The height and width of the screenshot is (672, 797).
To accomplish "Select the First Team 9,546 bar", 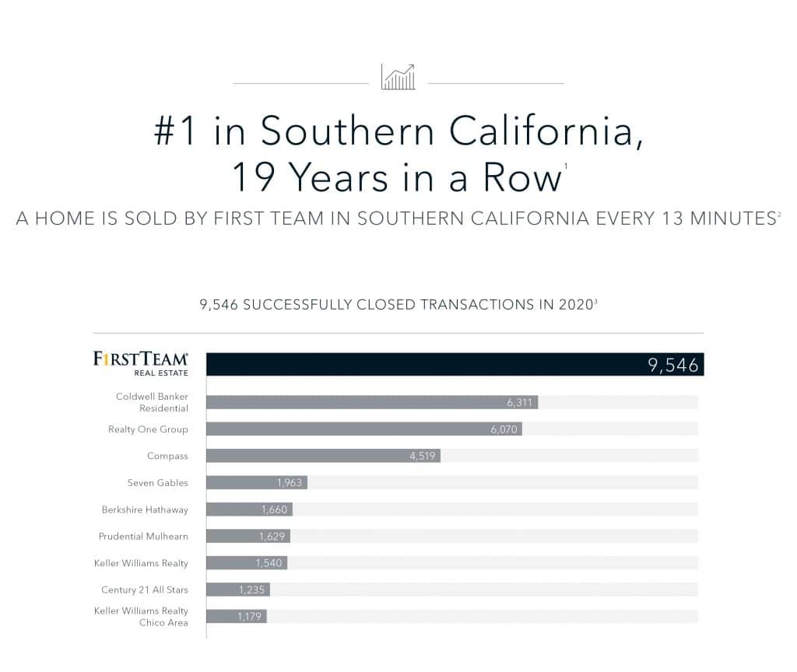I will click(x=455, y=364).
